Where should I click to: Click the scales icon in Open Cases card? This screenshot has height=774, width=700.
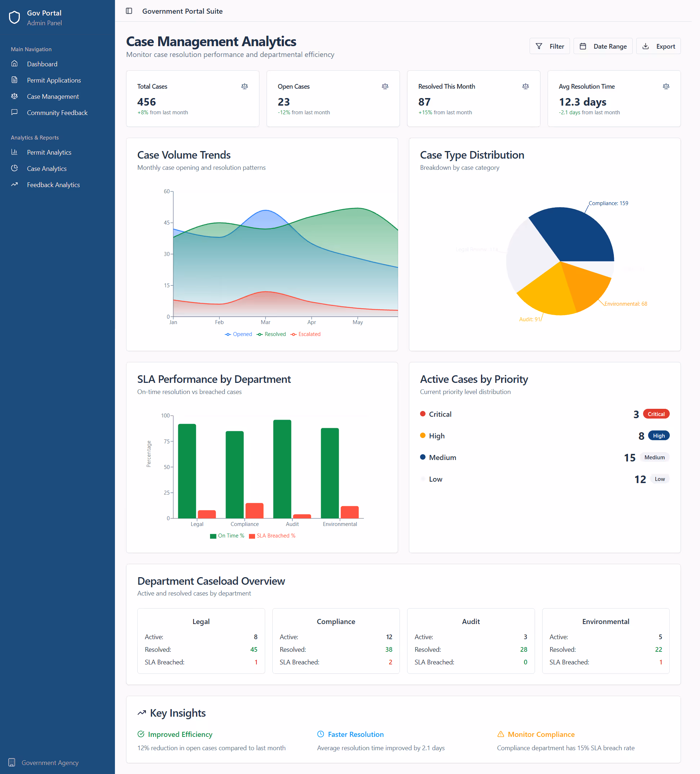[x=385, y=87]
